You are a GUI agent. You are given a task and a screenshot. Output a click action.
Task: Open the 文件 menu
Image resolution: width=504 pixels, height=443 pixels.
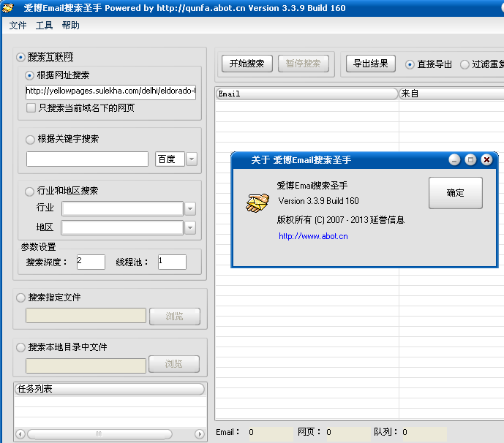18,26
